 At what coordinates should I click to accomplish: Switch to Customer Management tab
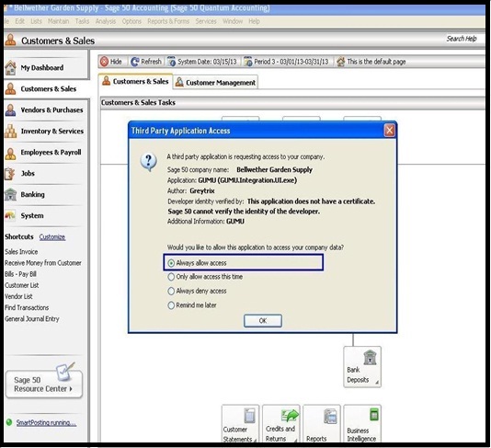216,83
